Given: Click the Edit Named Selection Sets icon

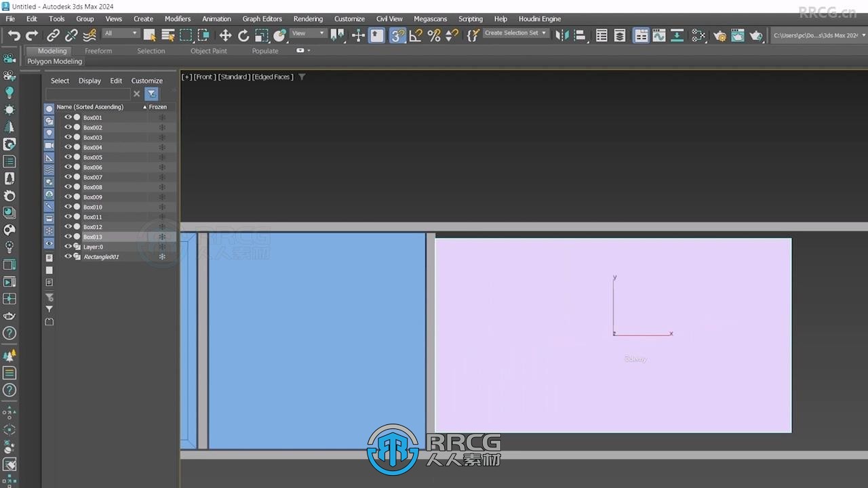Looking at the screenshot, I should pyautogui.click(x=473, y=35).
